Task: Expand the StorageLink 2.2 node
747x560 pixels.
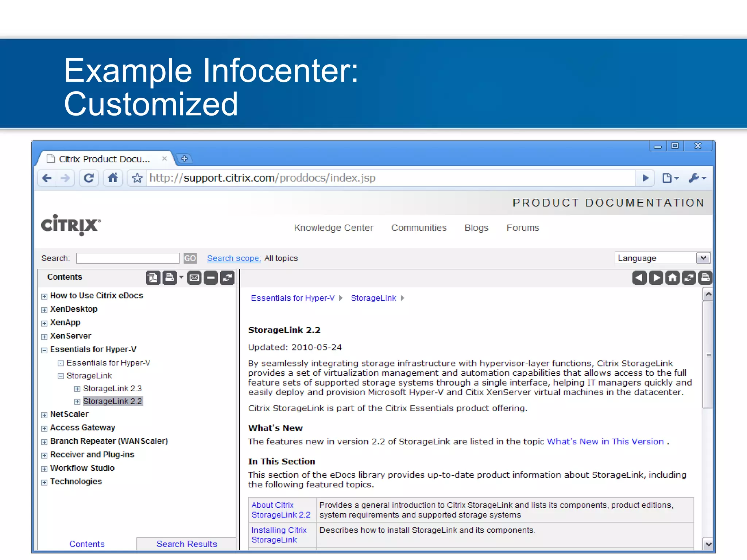Action: coord(77,402)
